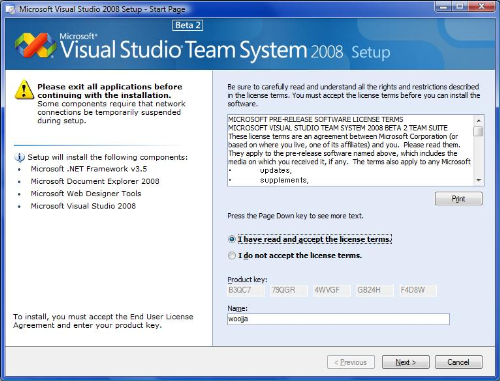The width and height of the screenshot is (500, 381).
Task: Maximize the setup window
Action: (x=460, y=7)
